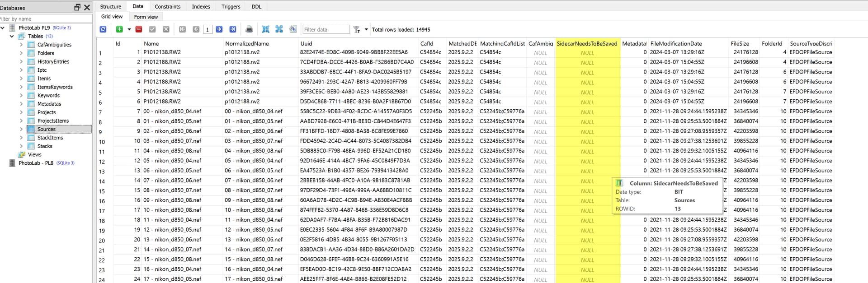868x283 pixels.
Task: Collapse the Tables tree node
Action: tap(12, 36)
